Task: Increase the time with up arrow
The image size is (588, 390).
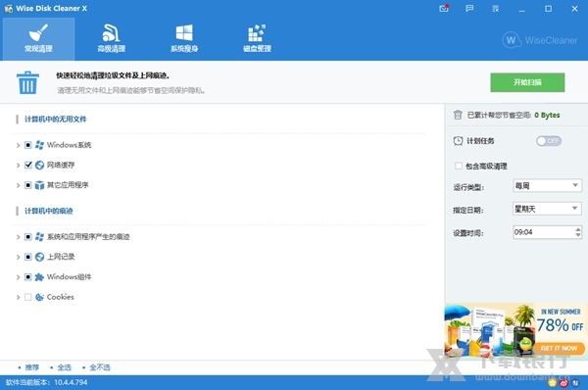Action: [578, 229]
